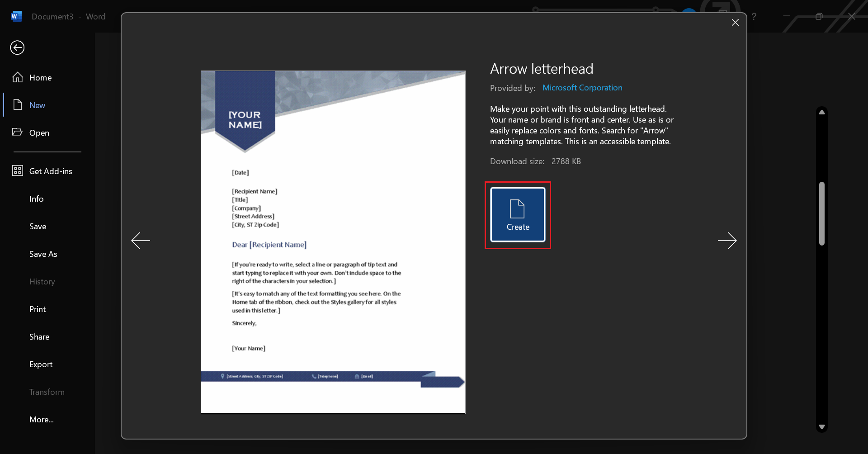Create a document from the Arrow letterhead template
The width and height of the screenshot is (868, 454).
518,215
